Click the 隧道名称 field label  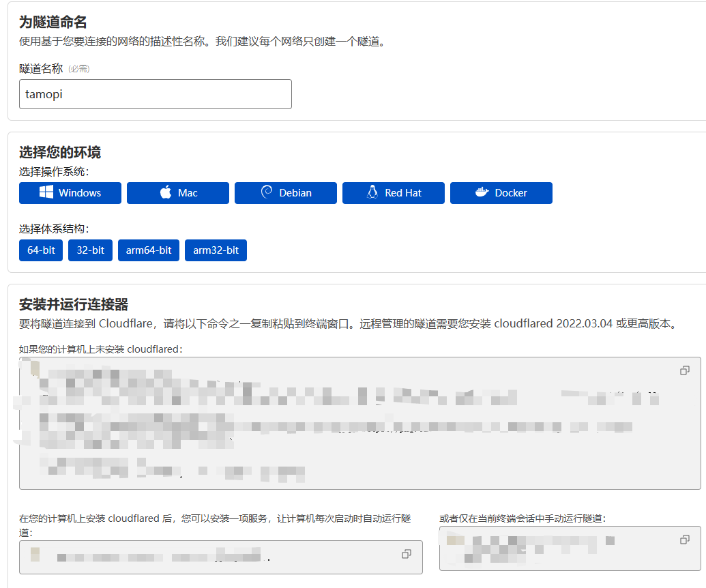tap(41, 68)
